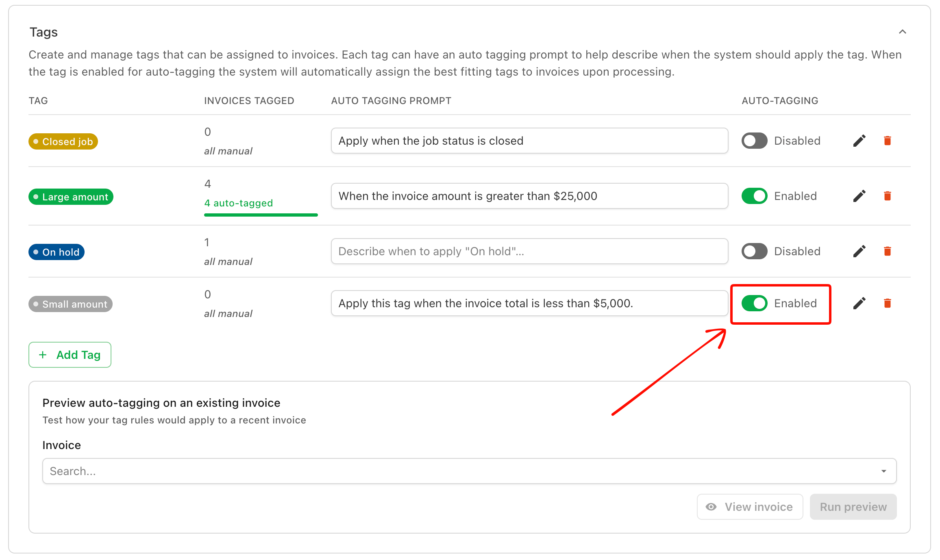Delete the Closed job tag
This screenshot has width=940, height=560.
coord(888,141)
